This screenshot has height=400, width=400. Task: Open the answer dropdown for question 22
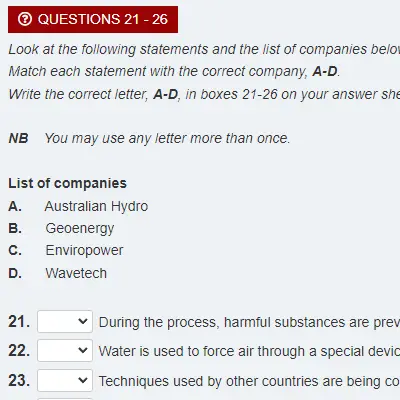[x=65, y=351]
